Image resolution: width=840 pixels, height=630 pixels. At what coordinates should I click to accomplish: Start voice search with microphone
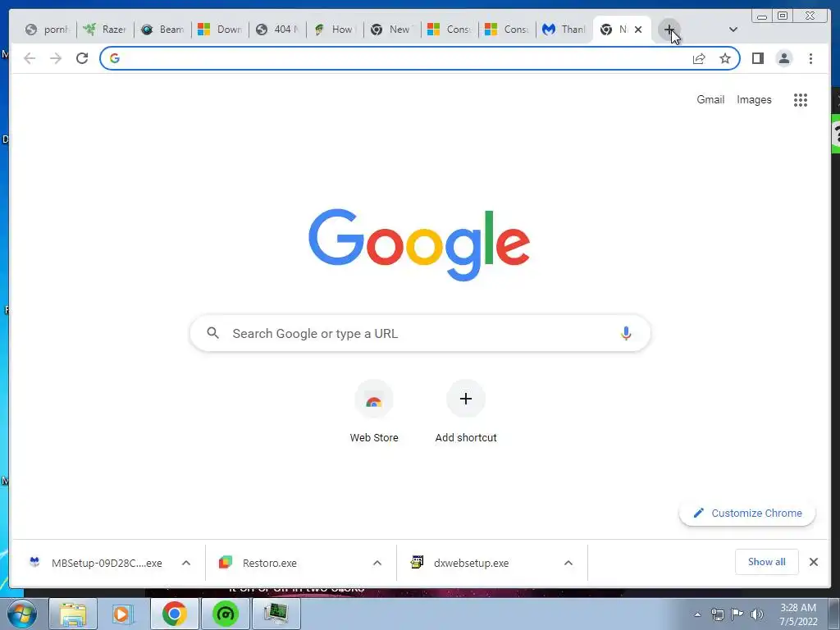626,333
